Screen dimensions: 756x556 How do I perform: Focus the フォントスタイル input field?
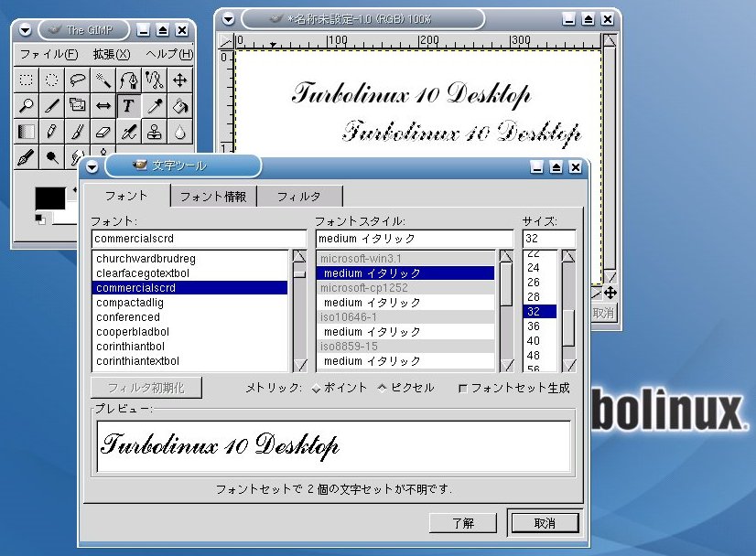(415, 239)
